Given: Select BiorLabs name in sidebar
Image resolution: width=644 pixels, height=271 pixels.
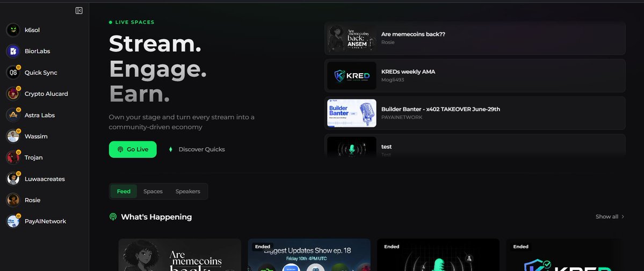Looking at the screenshot, I should (38, 52).
